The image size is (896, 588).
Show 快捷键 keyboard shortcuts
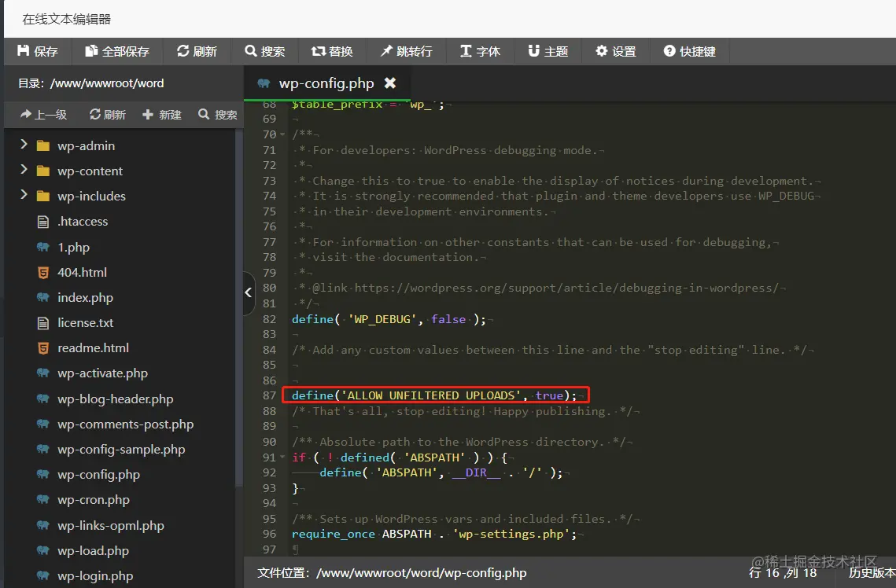tap(690, 51)
